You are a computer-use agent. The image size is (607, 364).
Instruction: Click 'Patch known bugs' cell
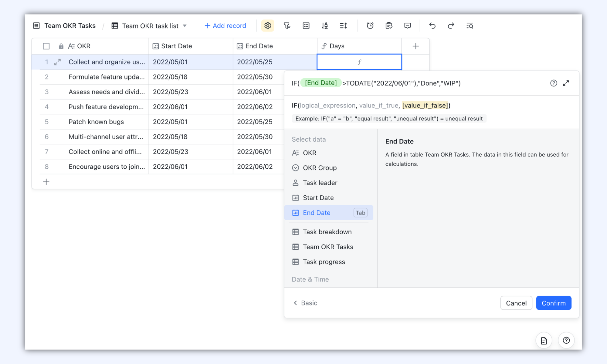click(x=96, y=122)
